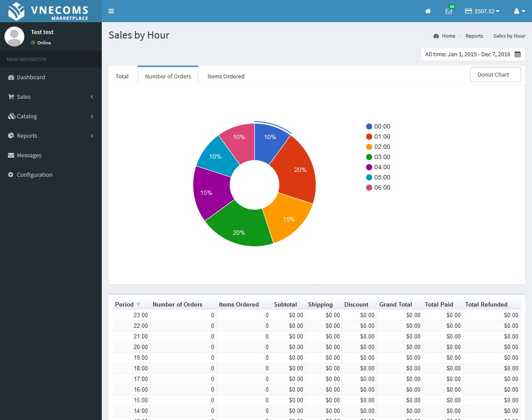Image resolution: width=532 pixels, height=420 pixels.
Task: Open the All time date range picker
Action: [x=473, y=54]
